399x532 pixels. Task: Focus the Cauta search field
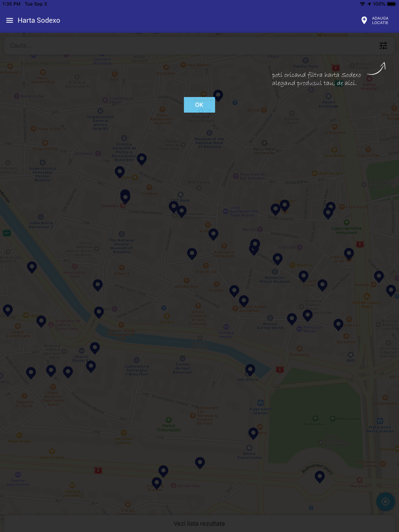(x=192, y=45)
